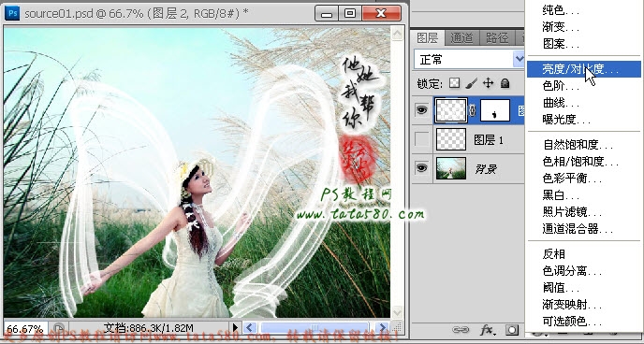The image size is (644, 344).
Task: Select 曲线 adjustment
Action: tap(584, 103)
